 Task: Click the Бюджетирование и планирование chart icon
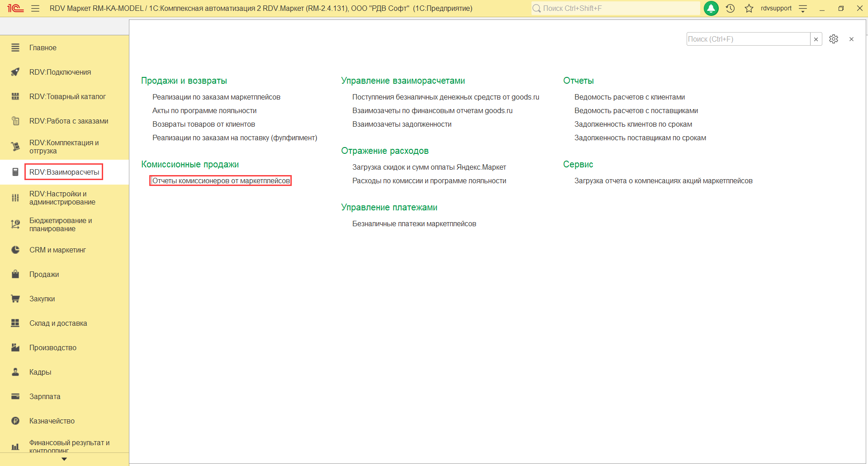pyautogui.click(x=15, y=224)
